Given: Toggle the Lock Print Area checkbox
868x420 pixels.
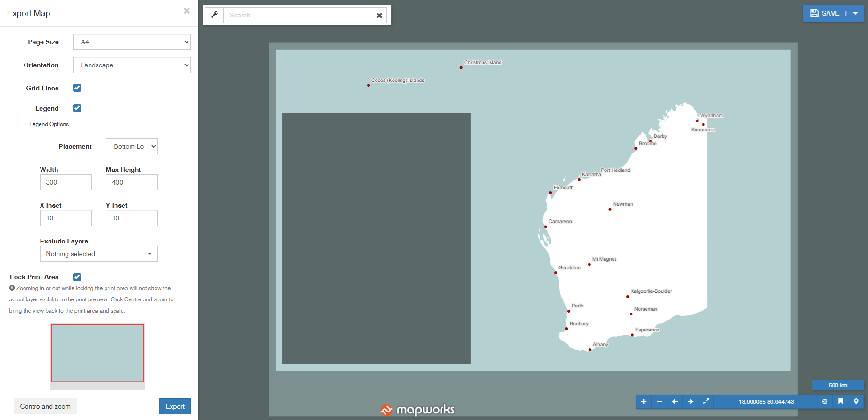Looking at the screenshot, I should (x=77, y=277).
